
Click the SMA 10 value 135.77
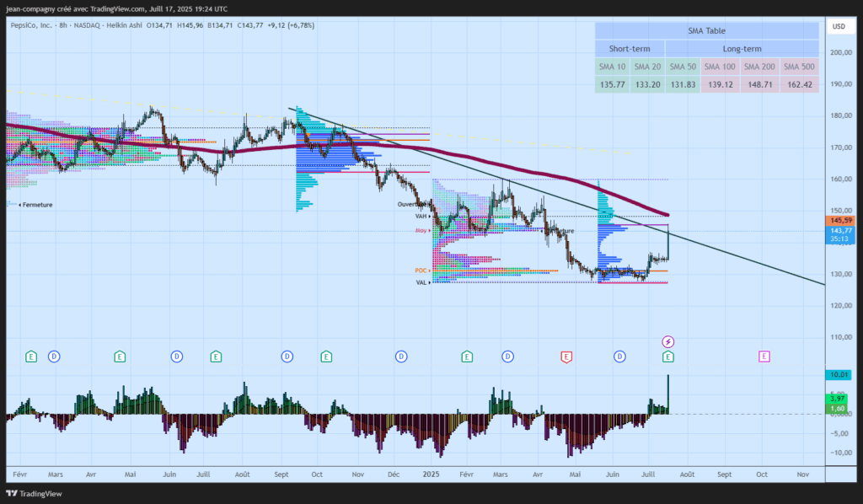pyautogui.click(x=613, y=84)
